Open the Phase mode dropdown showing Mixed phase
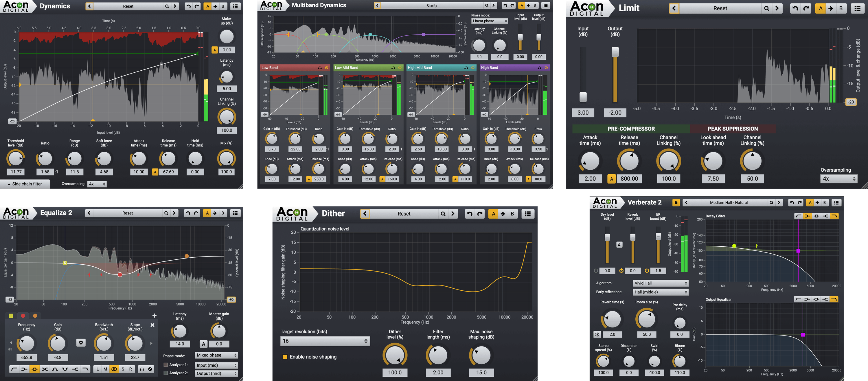The height and width of the screenshot is (381, 868). 217,355
